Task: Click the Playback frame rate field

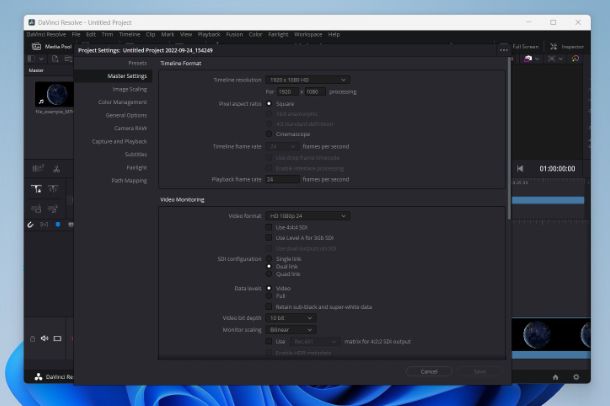Action: [x=282, y=179]
